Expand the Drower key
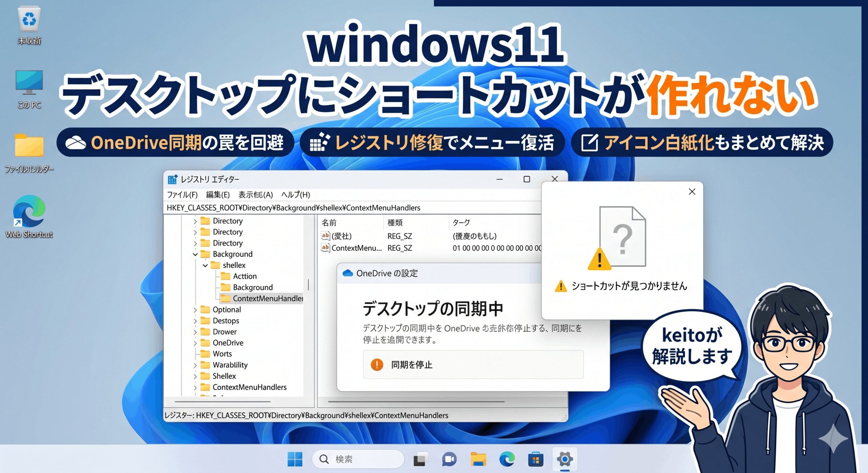This screenshot has width=868, height=473. [195, 332]
